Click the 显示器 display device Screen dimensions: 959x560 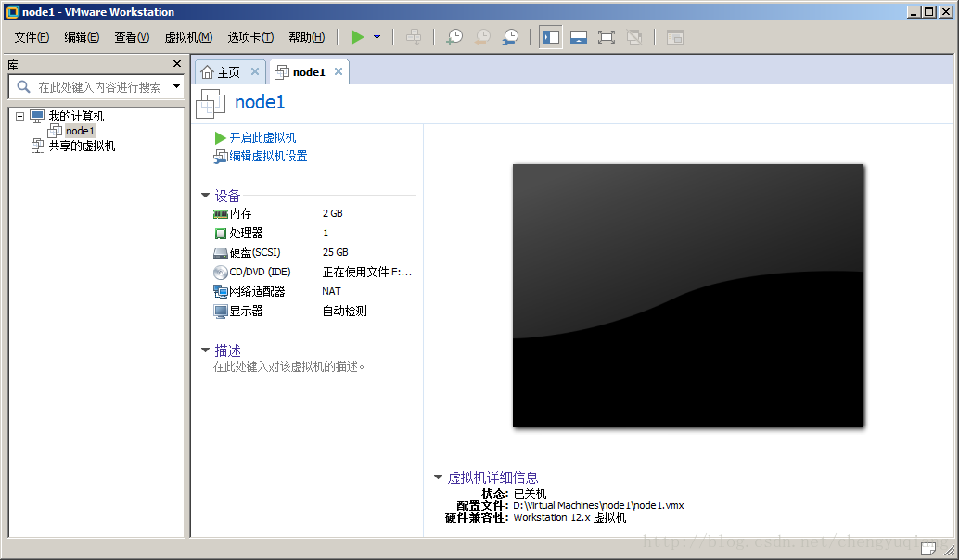(246, 312)
